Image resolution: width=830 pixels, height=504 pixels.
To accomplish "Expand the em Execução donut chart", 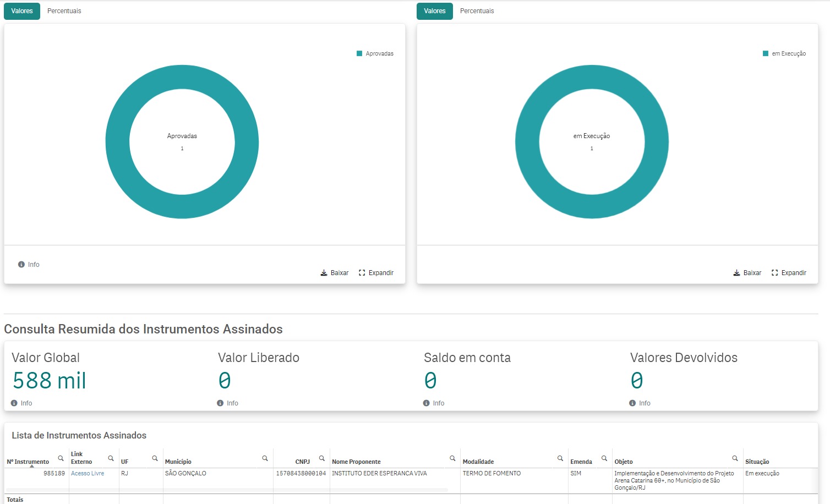I will coord(789,273).
